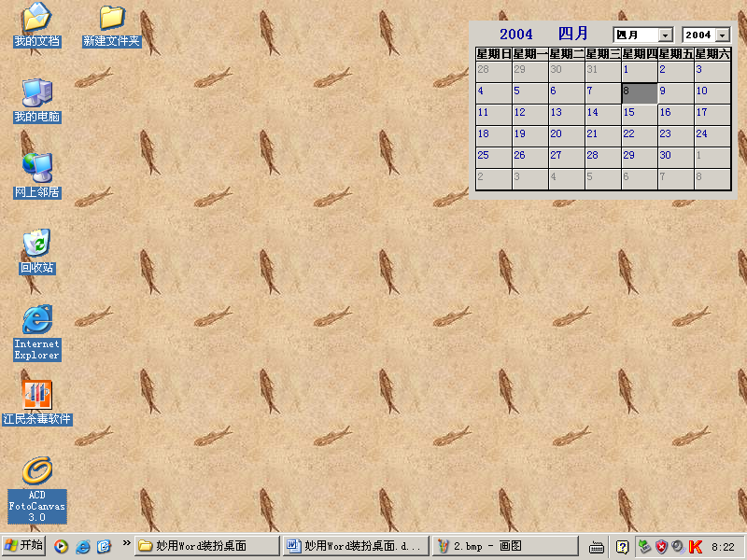
Task: Open the 2004 year dropdown in calendar
Action: tap(706, 35)
